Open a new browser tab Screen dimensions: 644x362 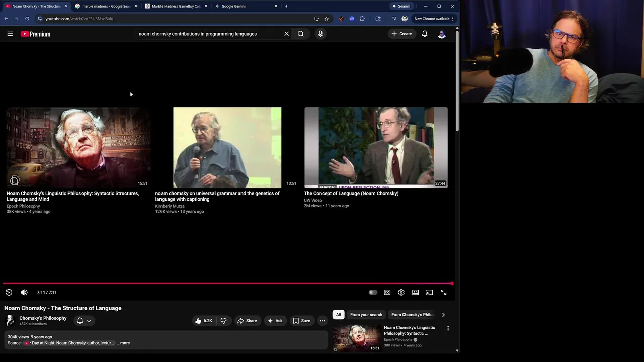(x=286, y=6)
